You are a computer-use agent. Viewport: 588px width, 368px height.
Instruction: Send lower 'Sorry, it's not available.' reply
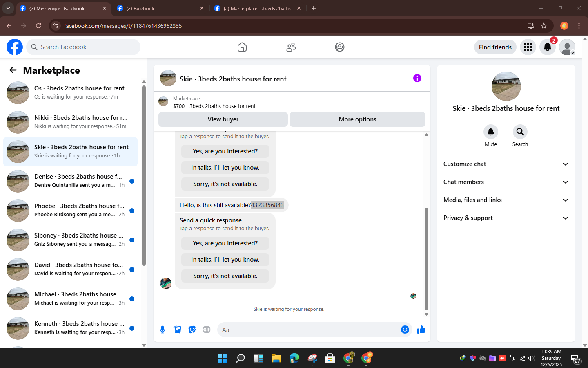pos(225,276)
